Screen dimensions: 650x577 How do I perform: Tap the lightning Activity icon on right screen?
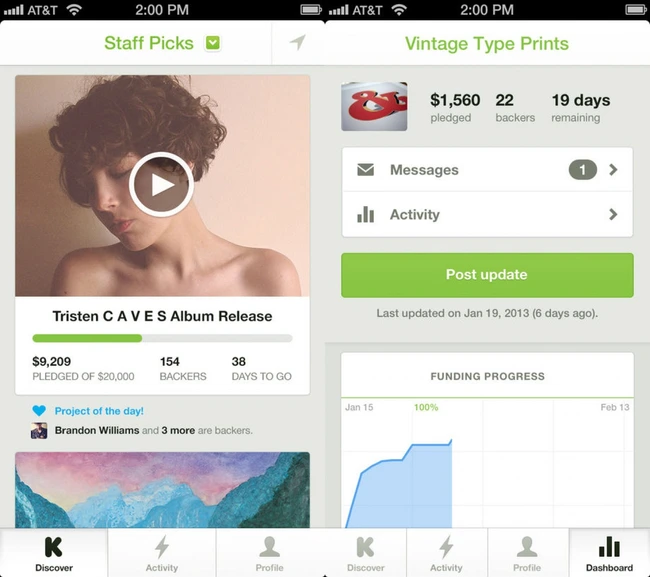446,553
